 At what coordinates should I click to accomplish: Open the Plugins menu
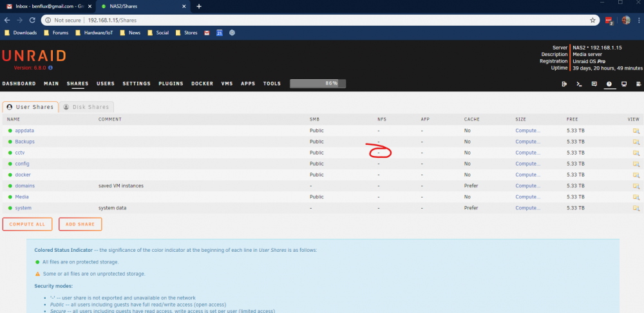[171, 84]
